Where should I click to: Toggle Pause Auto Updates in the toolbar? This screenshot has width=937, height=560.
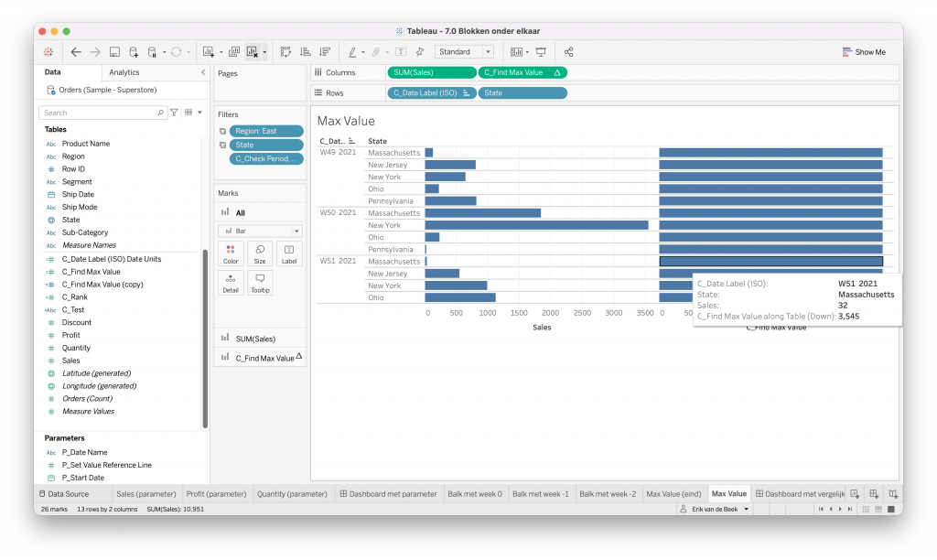[152, 51]
